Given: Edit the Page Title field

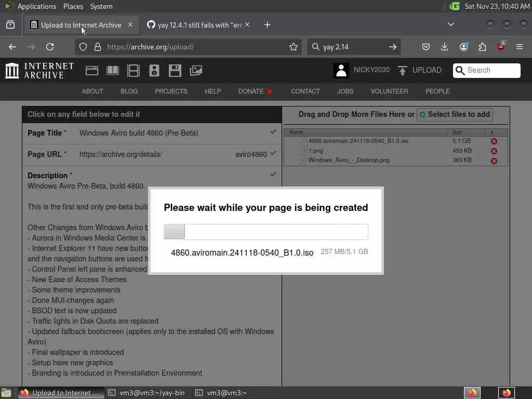Looking at the screenshot, I should pos(152,133).
